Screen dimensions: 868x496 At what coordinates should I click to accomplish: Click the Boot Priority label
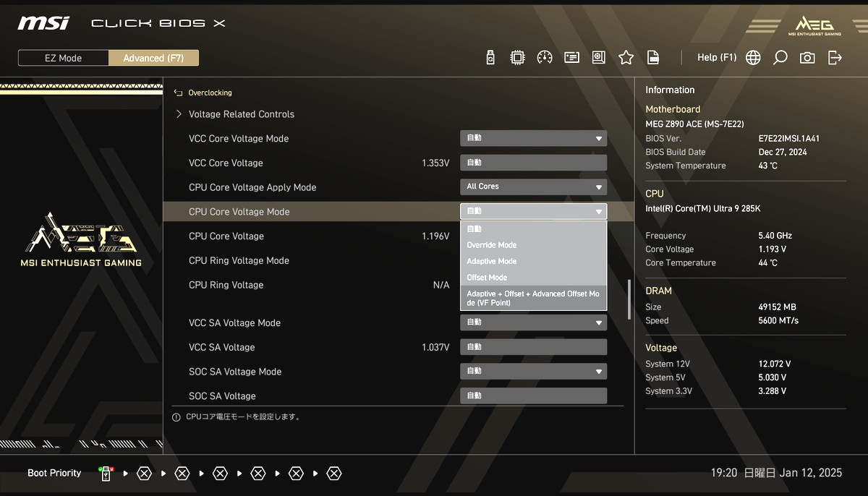pyautogui.click(x=54, y=474)
